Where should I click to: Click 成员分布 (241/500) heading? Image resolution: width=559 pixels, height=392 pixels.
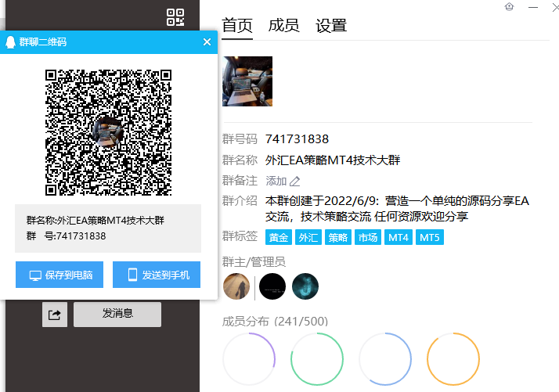coord(275,322)
